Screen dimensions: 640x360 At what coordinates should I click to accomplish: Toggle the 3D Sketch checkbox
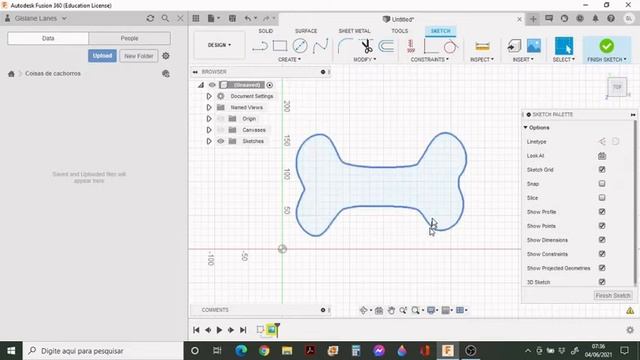coord(602,282)
